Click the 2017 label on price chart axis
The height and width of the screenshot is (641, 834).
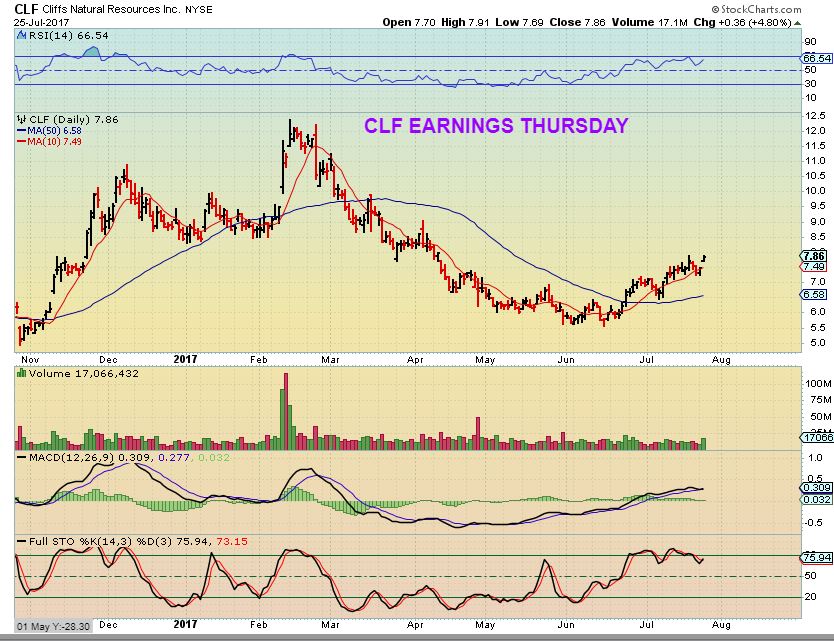185,360
